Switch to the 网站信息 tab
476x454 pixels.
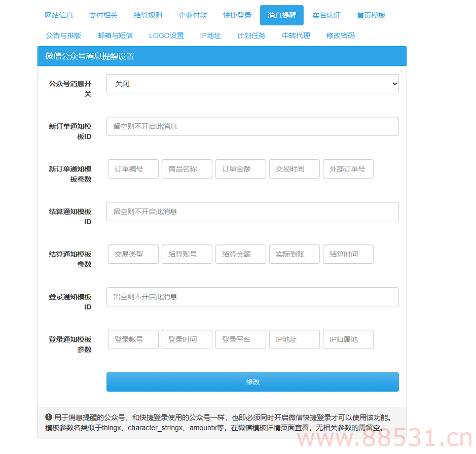[59, 15]
